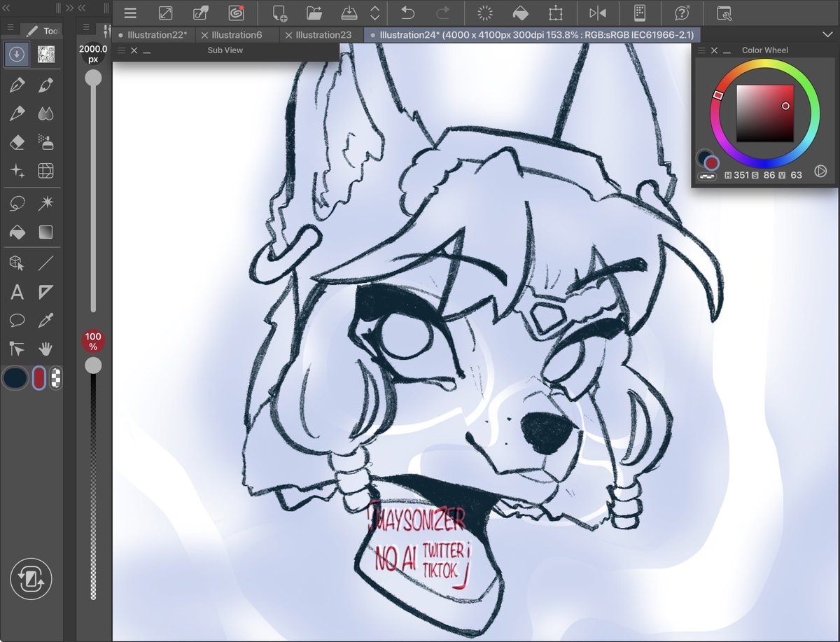Click the opacity slider handle
The width and height of the screenshot is (840, 642).
(x=93, y=365)
